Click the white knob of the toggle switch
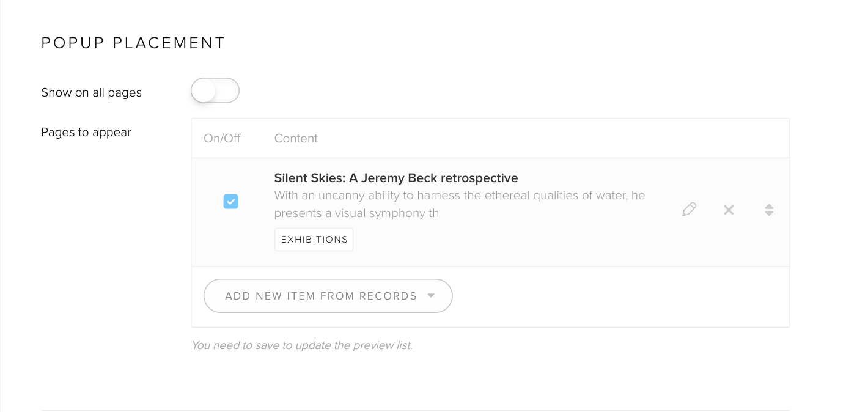868x412 pixels. 204,91
